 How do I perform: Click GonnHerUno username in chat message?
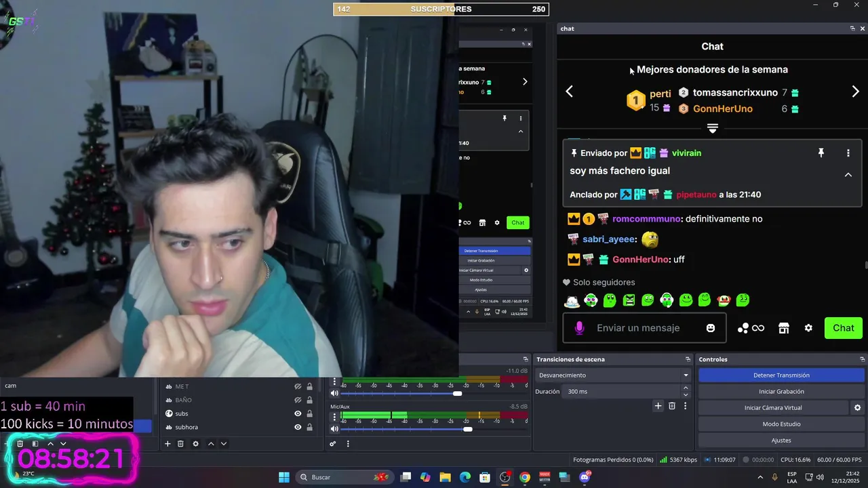[x=641, y=260]
